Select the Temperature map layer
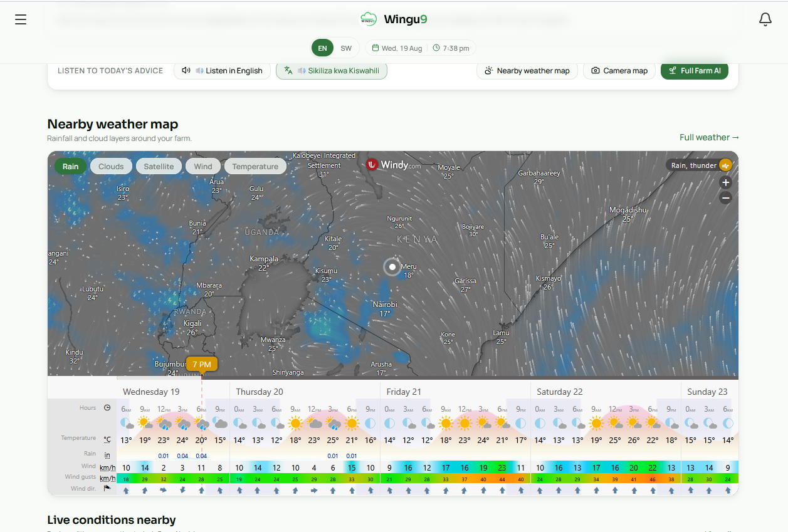 pos(255,166)
